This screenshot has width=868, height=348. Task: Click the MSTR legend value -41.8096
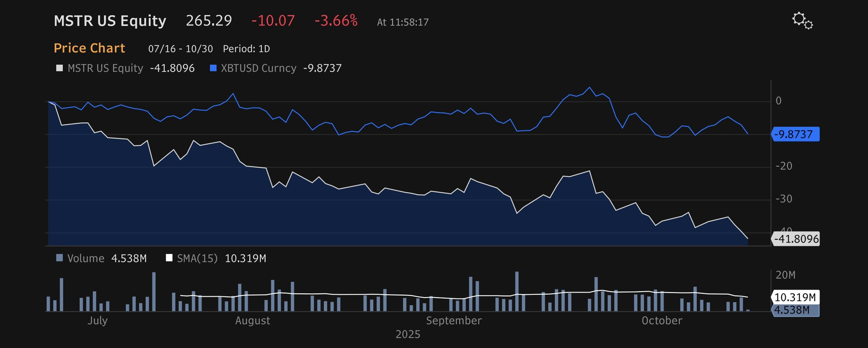(172, 68)
